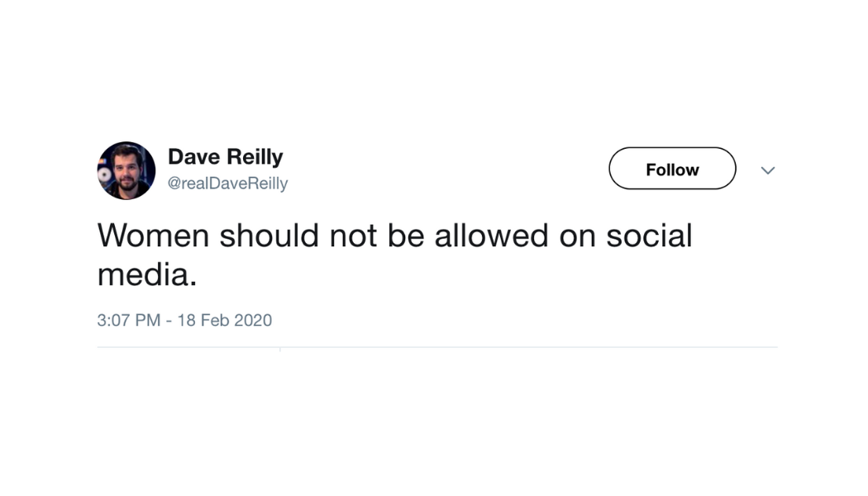Click the "3:07 PM" time in the timestamp
Viewport: 868px width, 496px height.
coord(128,320)
